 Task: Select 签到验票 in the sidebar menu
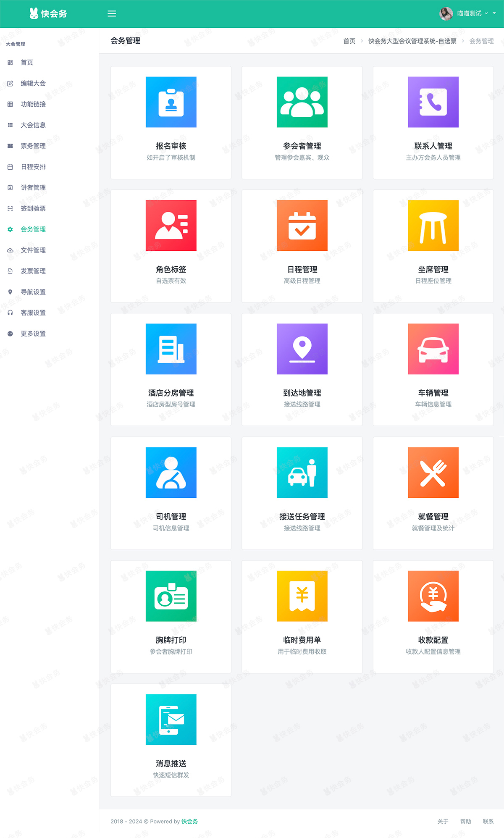pos(33,208)
